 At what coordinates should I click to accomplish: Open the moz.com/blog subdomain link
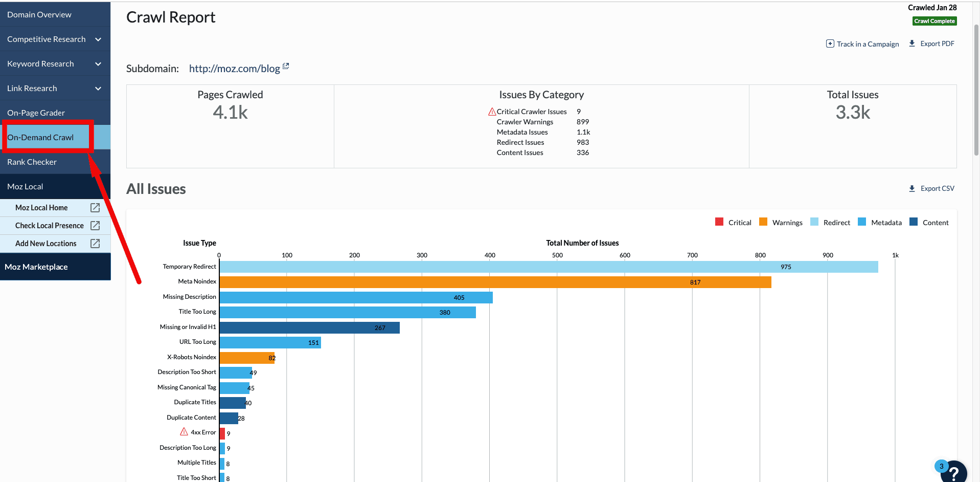[235, 69]
